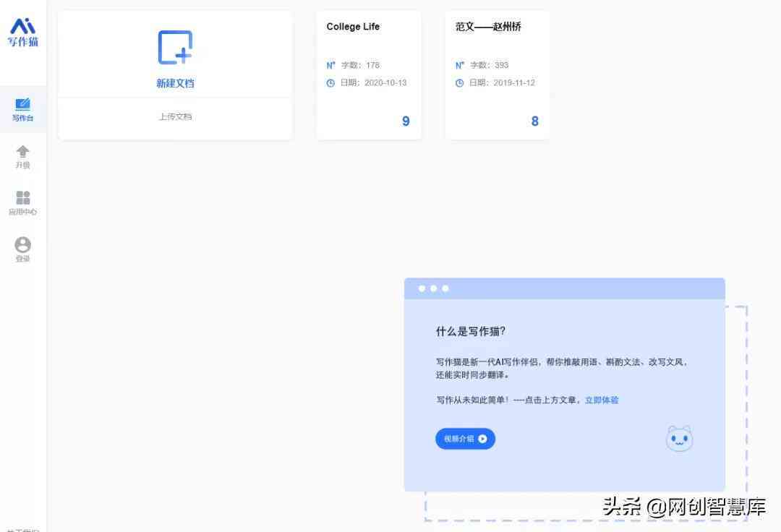This screenshot has width=781, height=532.
Task: Open the 应用中心 app center grid icon
Action: [22, 196]
